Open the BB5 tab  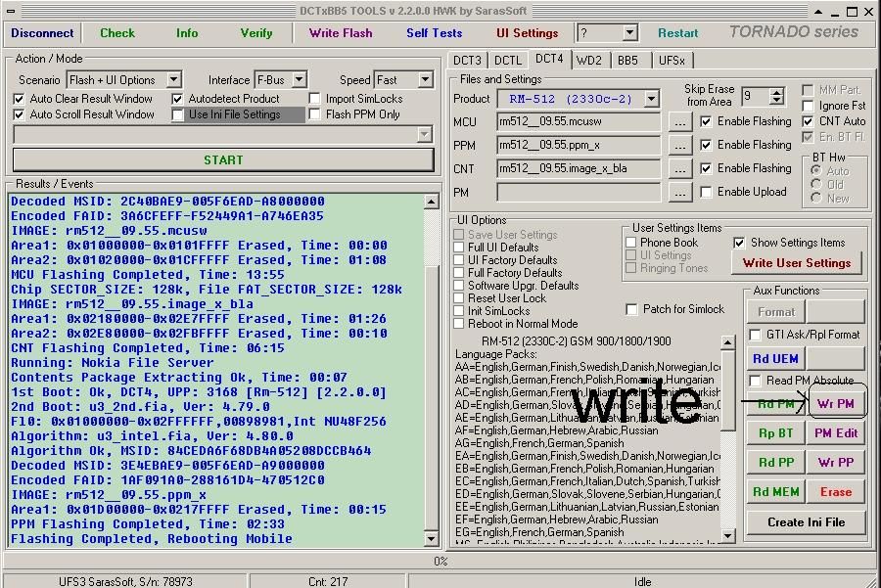(627, 61)
